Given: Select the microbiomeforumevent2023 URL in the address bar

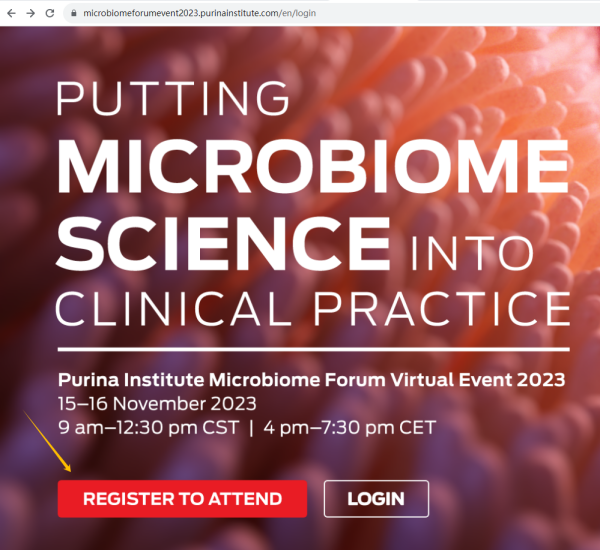Looking at the screenshot, I should [x=199, y=13].
